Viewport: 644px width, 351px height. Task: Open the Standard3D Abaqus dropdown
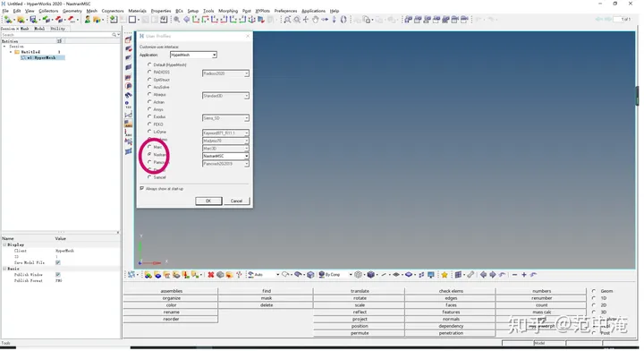225,96
